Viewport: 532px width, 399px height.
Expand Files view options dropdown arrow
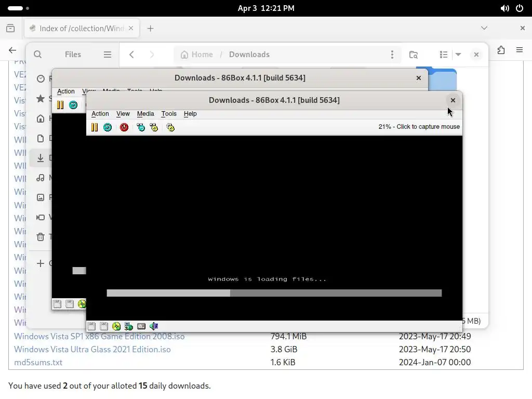point(458,55)
